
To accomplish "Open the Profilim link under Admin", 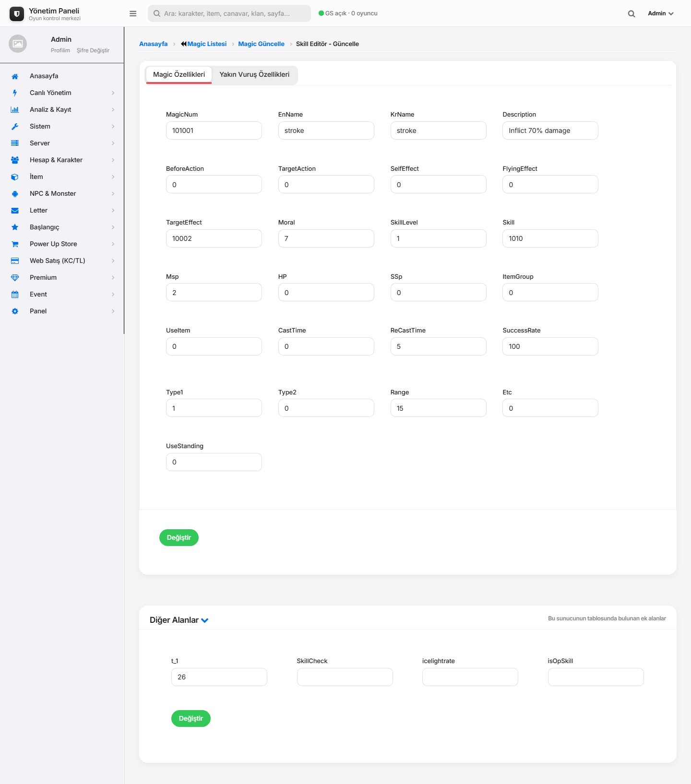I will (x=60, y=50).
